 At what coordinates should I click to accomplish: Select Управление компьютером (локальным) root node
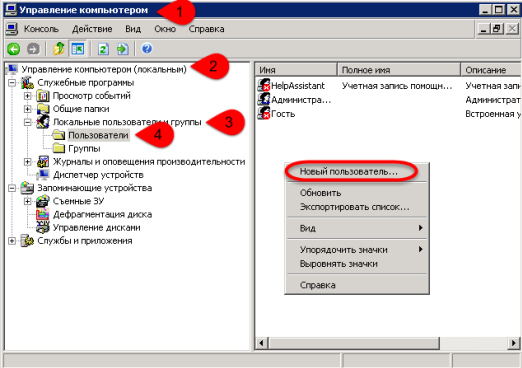[x=104, y=69]
